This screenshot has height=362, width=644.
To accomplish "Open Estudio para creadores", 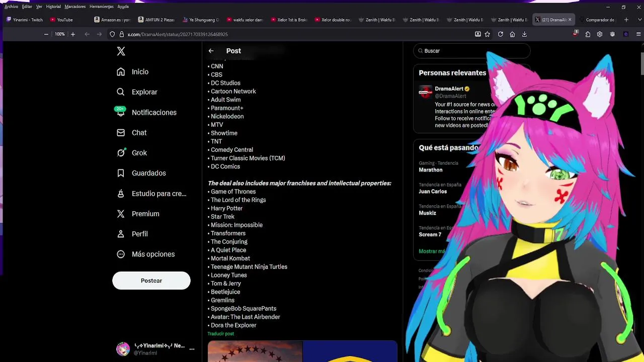I will coord(151,194).
